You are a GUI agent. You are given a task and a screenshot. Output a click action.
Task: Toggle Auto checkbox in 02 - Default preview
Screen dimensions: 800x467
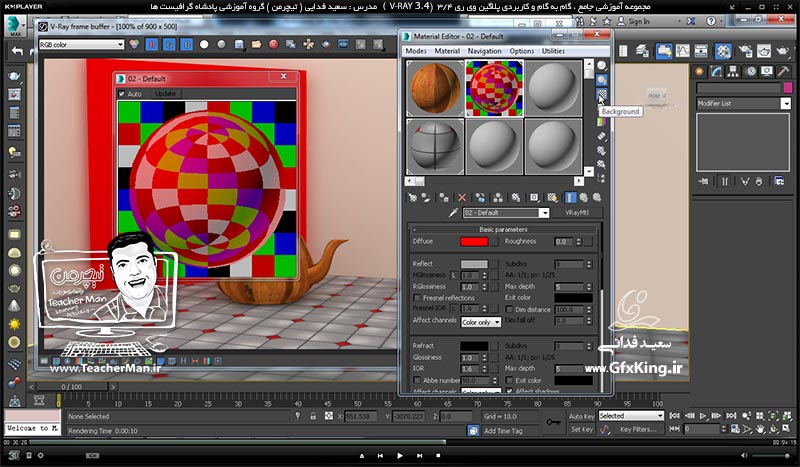click(x=121, y=94)
